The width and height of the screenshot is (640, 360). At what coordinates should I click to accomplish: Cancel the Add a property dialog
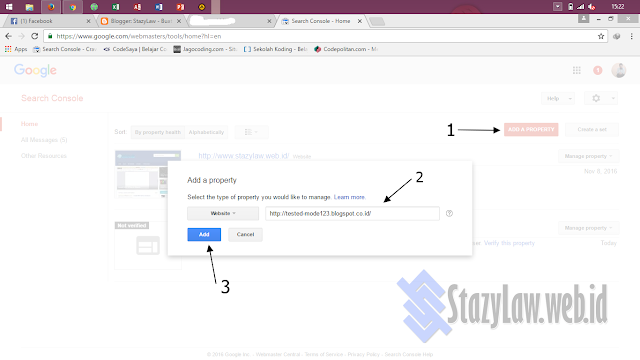tap(245, 234)
